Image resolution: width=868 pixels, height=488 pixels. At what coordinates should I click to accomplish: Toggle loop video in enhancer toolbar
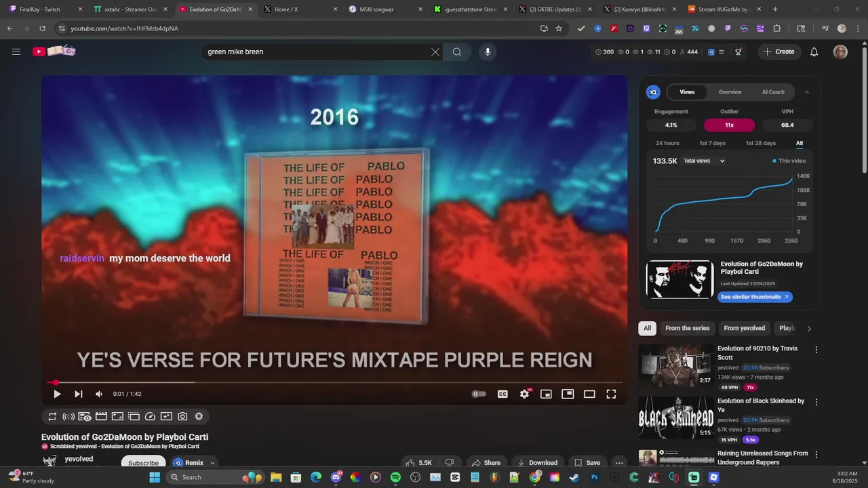(x=52, y=417)
